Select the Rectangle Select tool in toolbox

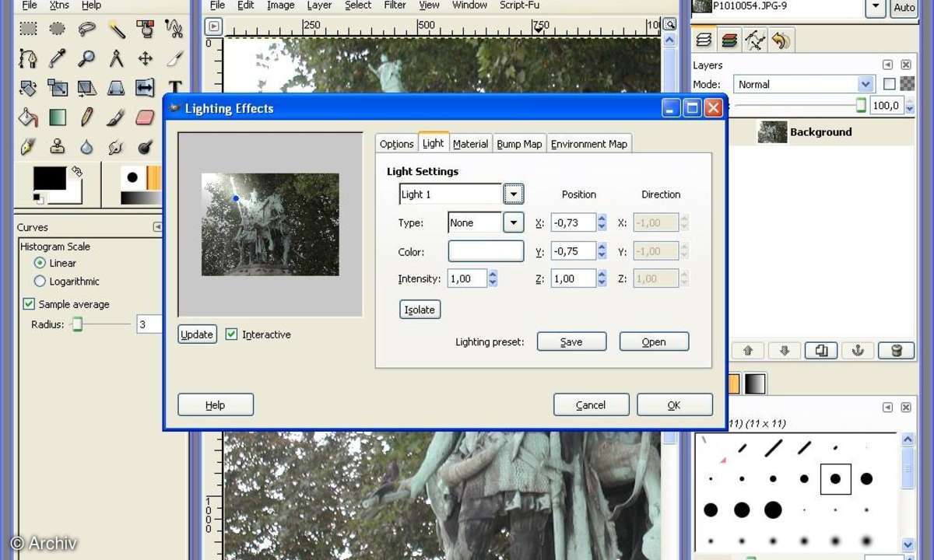click(x=28, y=29)
